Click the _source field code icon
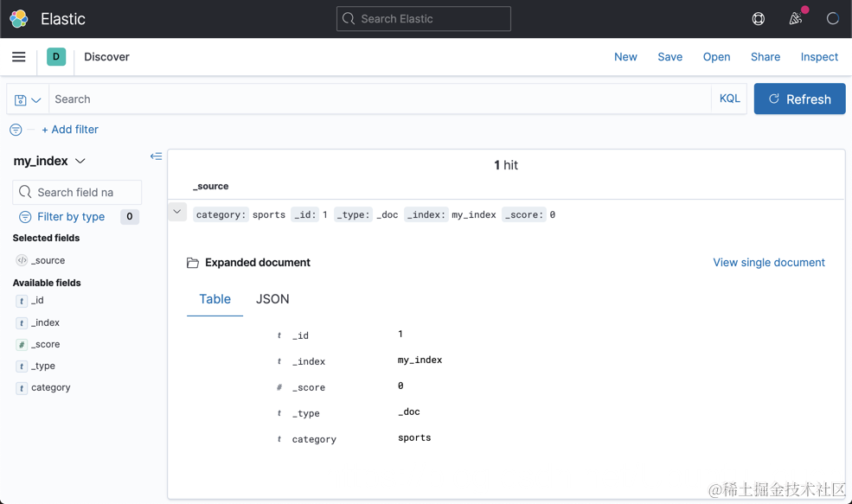Screen dimensions: 852x504 (22, 260)
